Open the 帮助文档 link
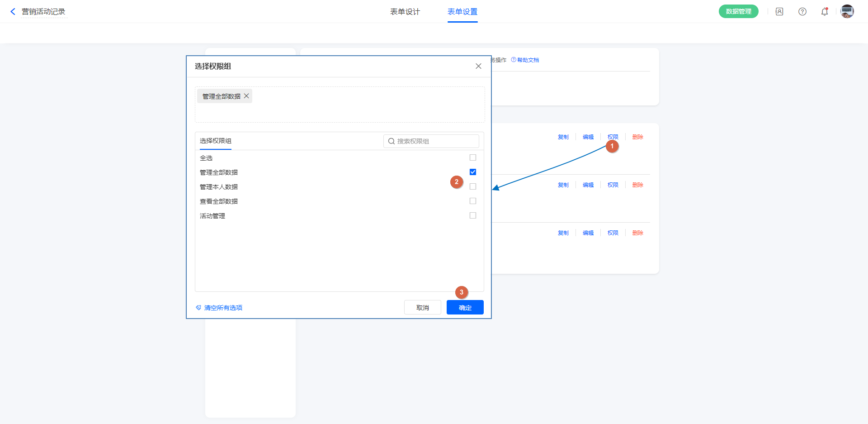This screenshot has height=424, width=868. 528,60
